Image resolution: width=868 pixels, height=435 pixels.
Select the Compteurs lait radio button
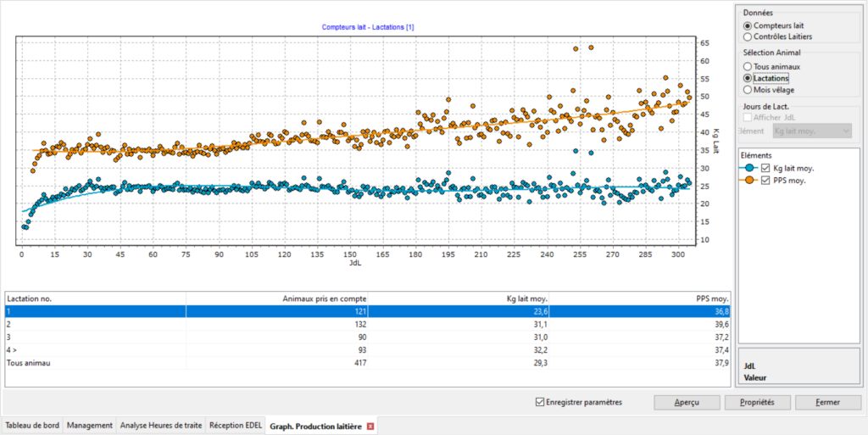[x=747, y=26]
